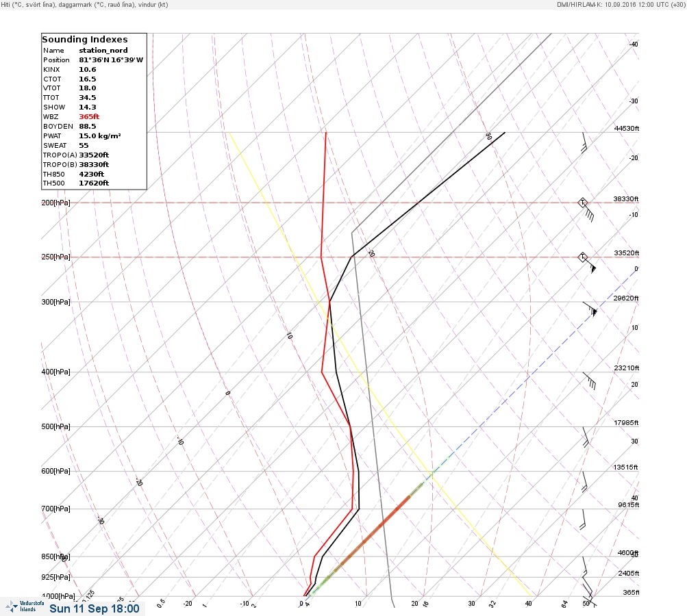The image size is (687, 616).
Task: Click the 2405ft altitude label
Action: click(628, 574)
